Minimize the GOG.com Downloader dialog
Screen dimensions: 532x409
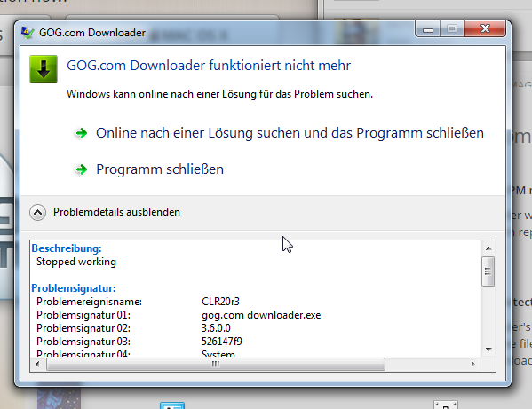(428, 29)
